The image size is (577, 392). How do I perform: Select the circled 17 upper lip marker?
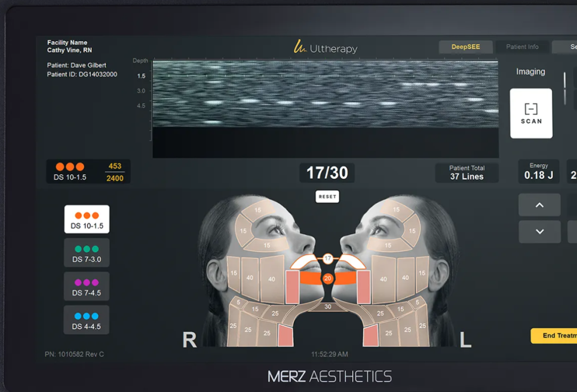pos(327,258)
